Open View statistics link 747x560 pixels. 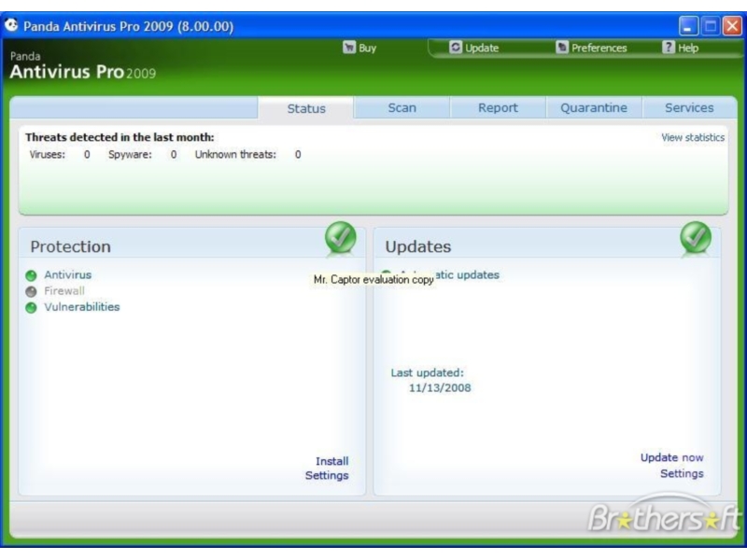tap(693, 137)
